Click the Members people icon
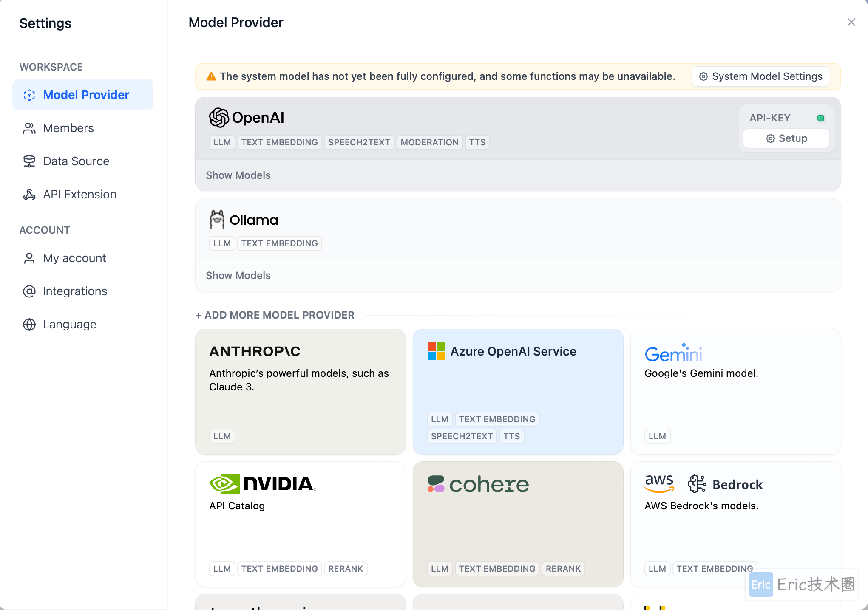868x610 pixels. (29, 128)
